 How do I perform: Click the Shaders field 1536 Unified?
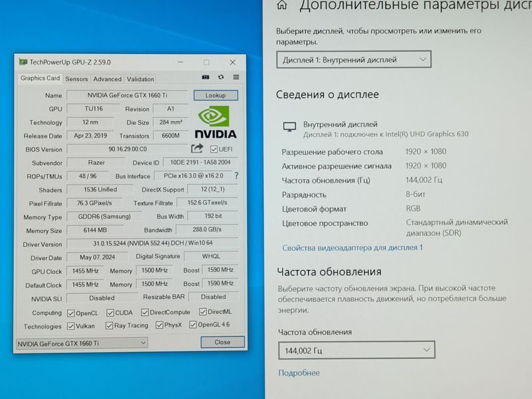[100, 190]
